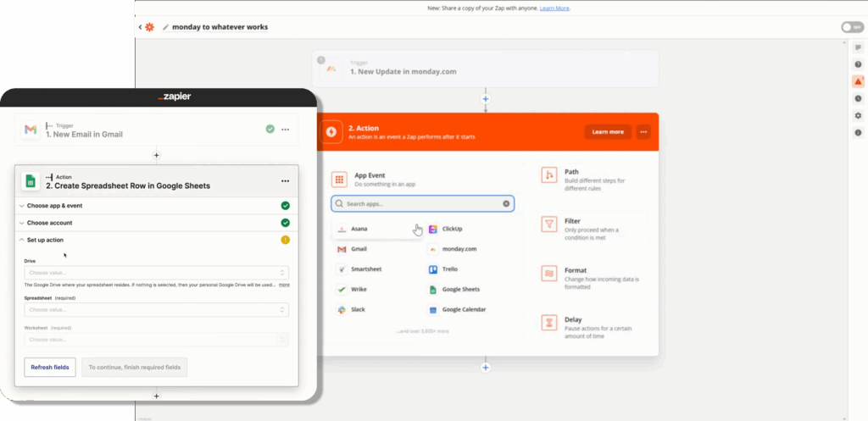This screenshot has width=868, height=421.
Task: Add a step with plus below Action card
Action: click(x=486, y=368)
